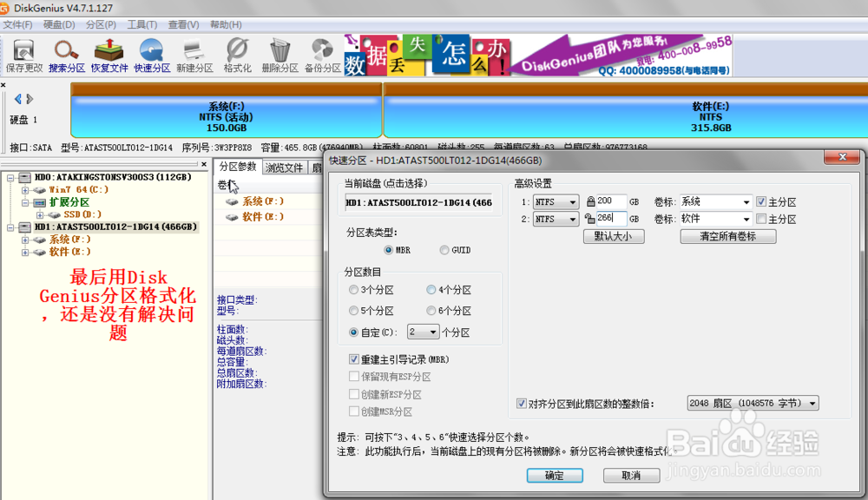This screenshot has width=868, height=500.
Task: Choose the 6个分区 option
Action: 431,311
